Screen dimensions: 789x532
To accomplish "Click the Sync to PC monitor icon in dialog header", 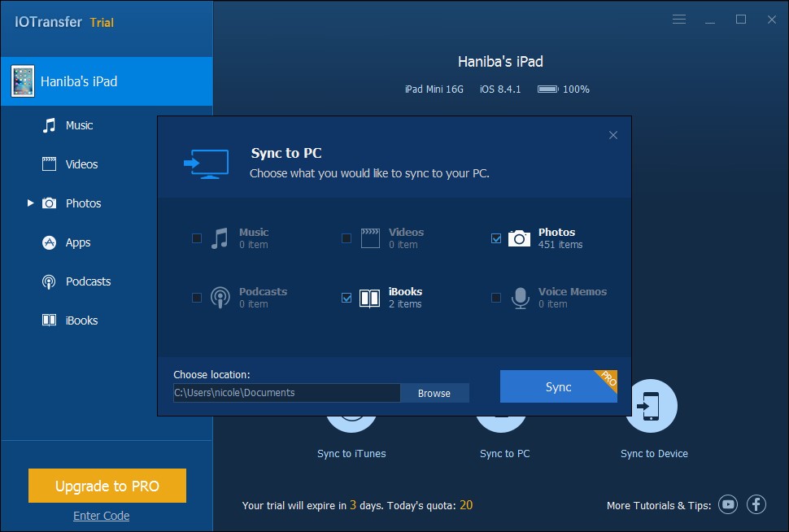I will [x=207, y=164].
